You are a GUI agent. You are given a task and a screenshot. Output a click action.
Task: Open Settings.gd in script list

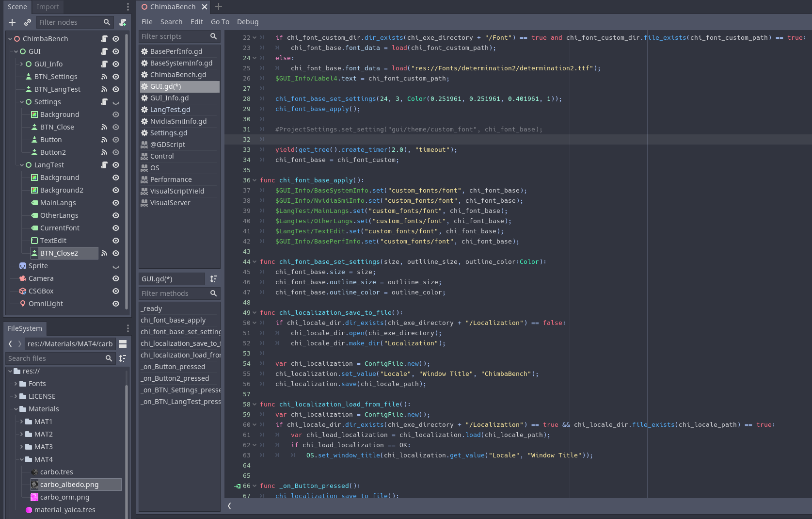(168, 133)
